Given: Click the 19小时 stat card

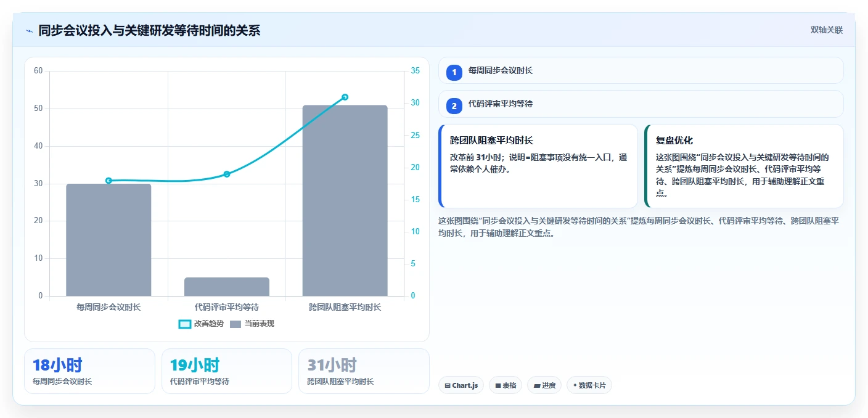Looking at the screenshot, I should (x=226, y=371).
